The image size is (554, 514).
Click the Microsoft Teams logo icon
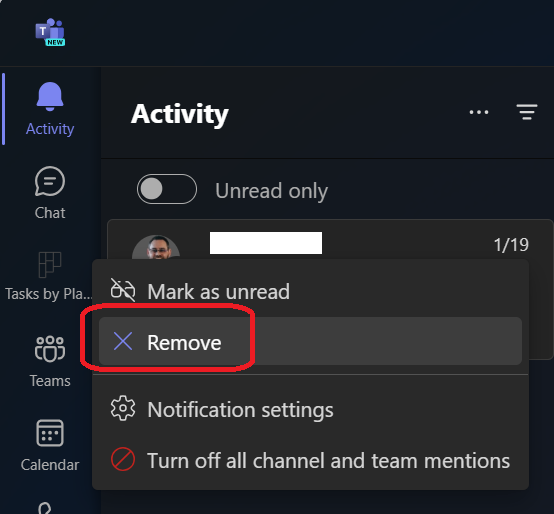pos(50,32)
